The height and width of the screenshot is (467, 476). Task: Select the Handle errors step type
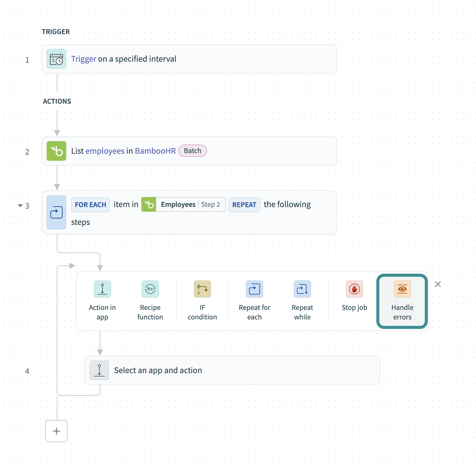tap(402, 301)
